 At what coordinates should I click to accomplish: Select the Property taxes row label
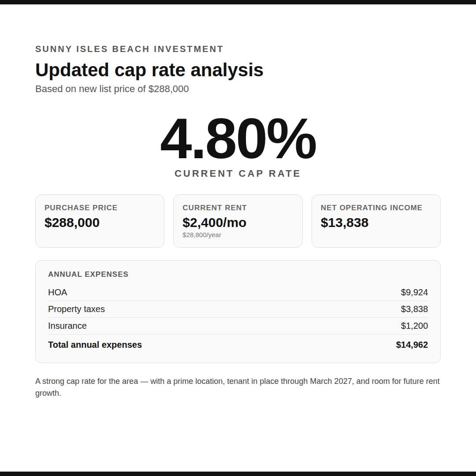click(x=77, y=309)
